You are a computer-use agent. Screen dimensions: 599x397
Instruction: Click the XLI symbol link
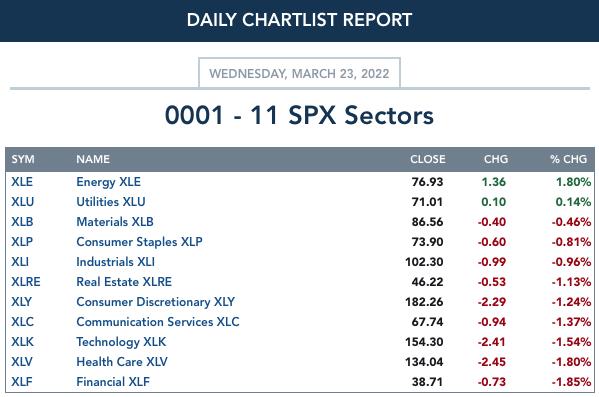click(x=20, y=262)
